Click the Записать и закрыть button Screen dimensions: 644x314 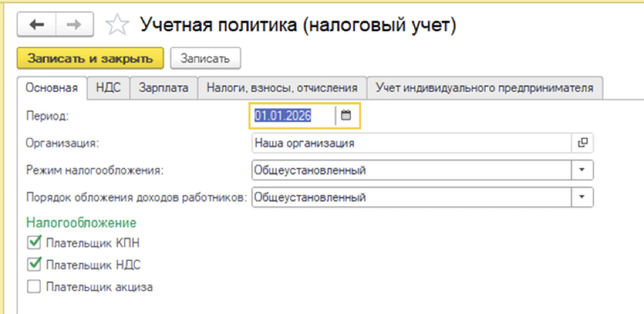point(90,59)
